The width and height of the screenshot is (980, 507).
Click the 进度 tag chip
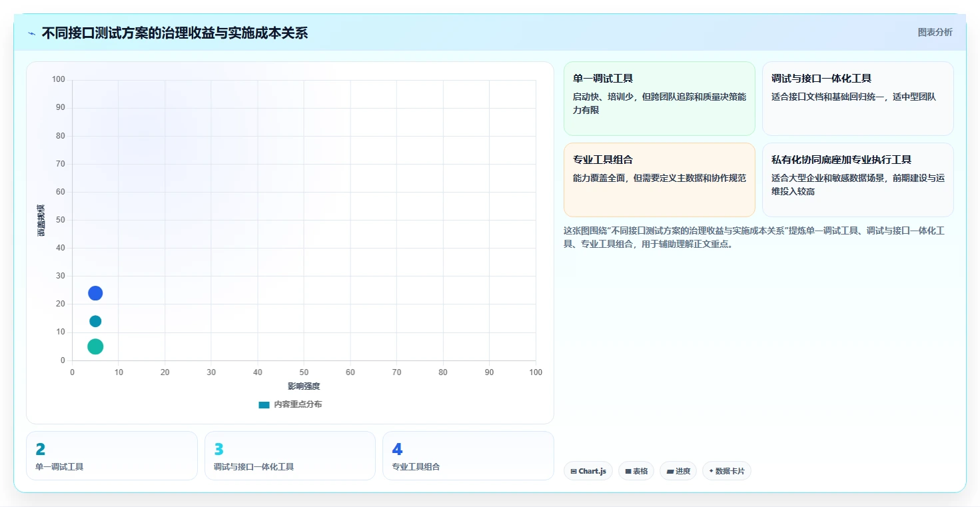point(678,471)
